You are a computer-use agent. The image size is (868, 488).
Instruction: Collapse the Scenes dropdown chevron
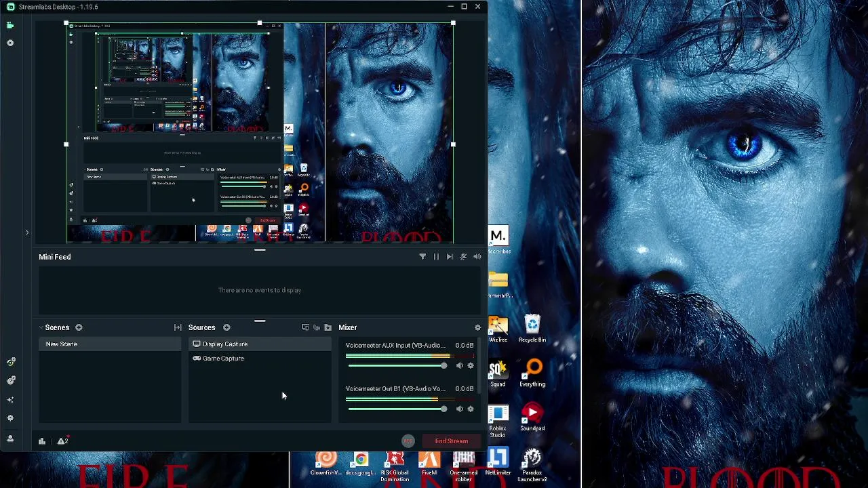point(41,327)
